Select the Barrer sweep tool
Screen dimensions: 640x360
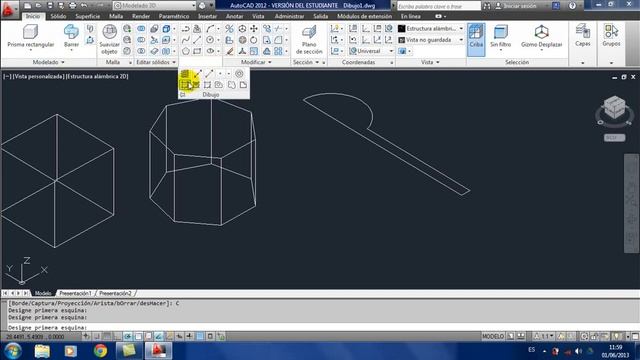pos(71,36)
